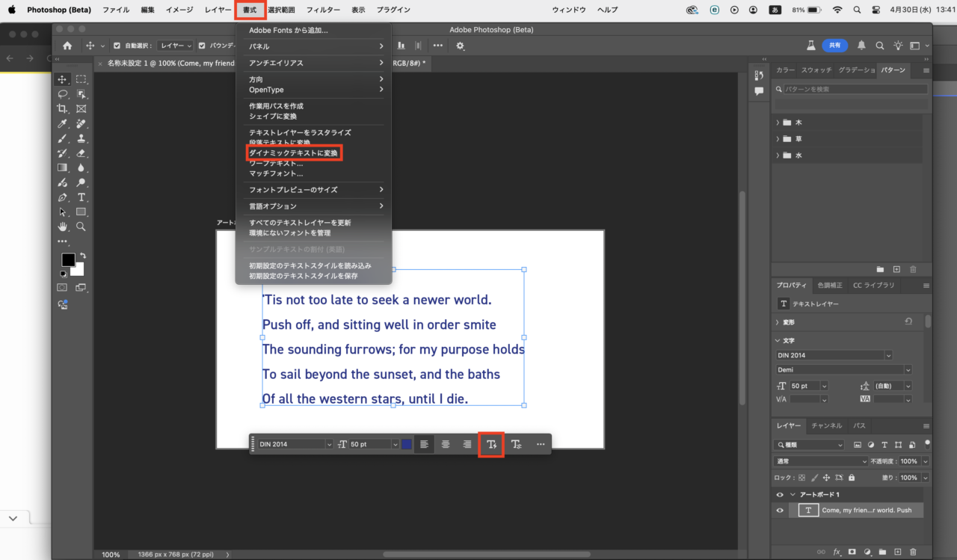Click the Quick Mask mode icon
This screenshot has width=957, height=560.
pyautogui.click(x=62, y=287)
